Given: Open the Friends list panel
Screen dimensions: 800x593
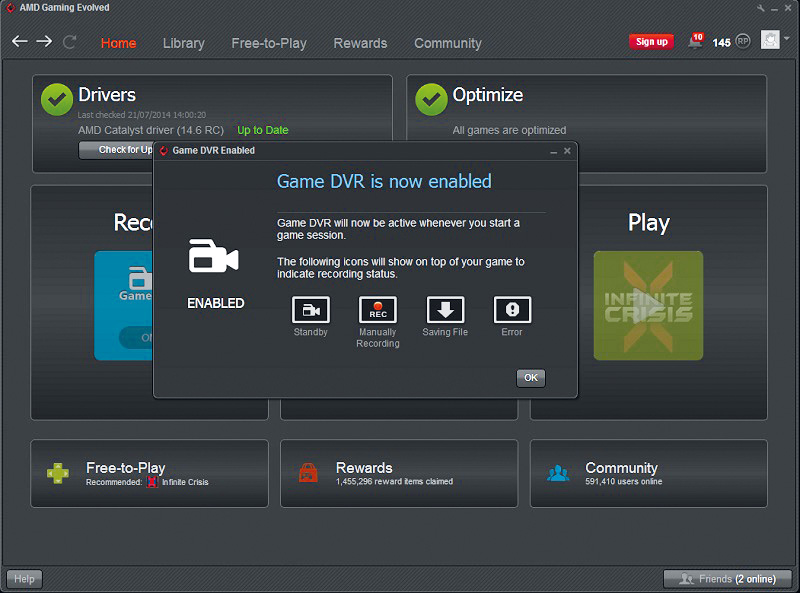Looking at the screenshot, I should coord(727,578).
